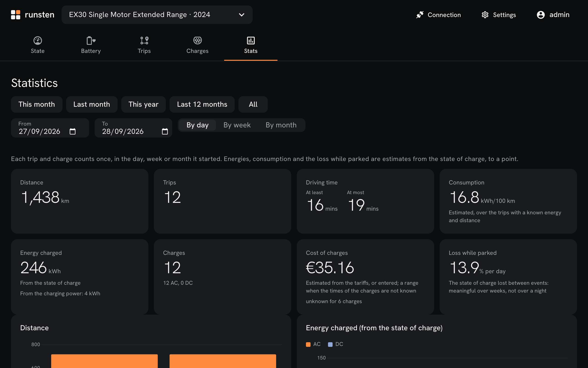Click the admin user avatar icon
Screen dimensions: 588x368
click(x=541, y=15)
